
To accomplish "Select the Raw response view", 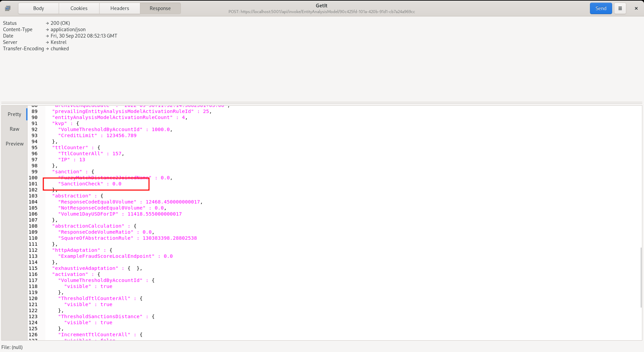I will point(14,129).
